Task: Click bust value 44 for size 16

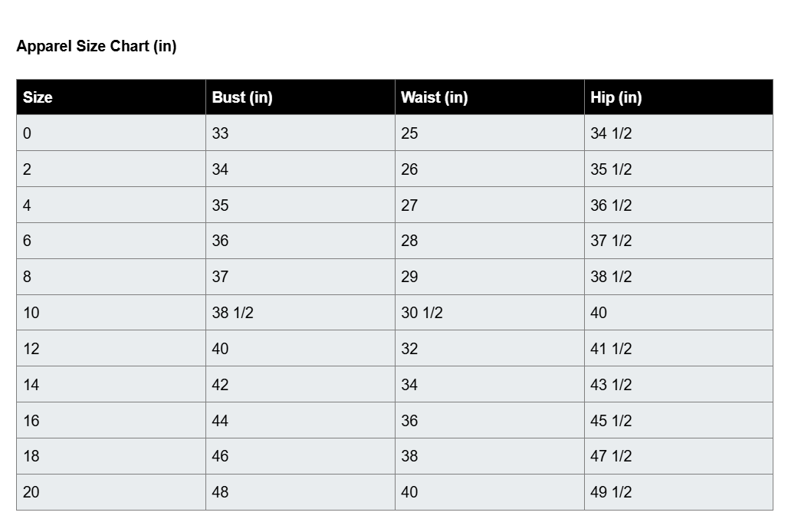Action: click(x=220, y=421)
